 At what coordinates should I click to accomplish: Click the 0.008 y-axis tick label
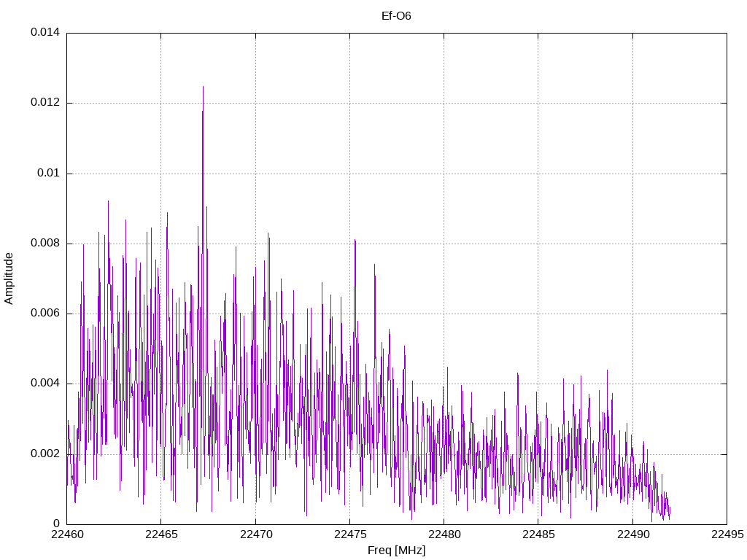click(x=45, y=243)
